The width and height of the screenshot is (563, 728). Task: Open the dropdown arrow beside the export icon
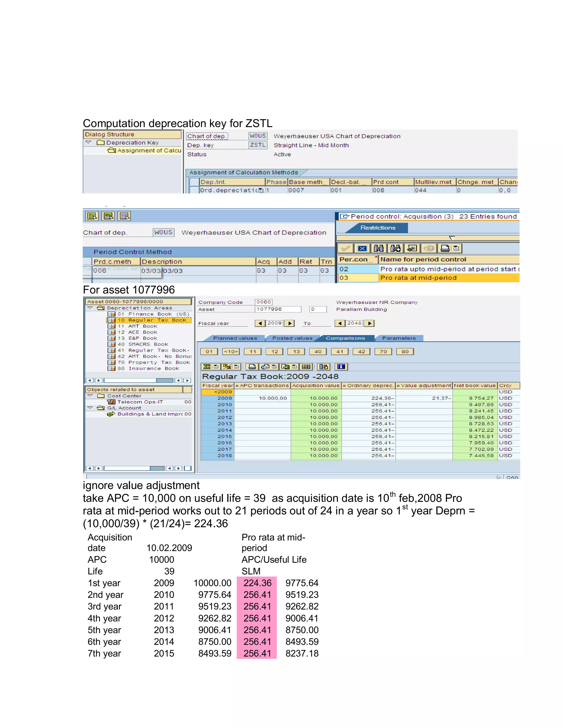(294, 367)
